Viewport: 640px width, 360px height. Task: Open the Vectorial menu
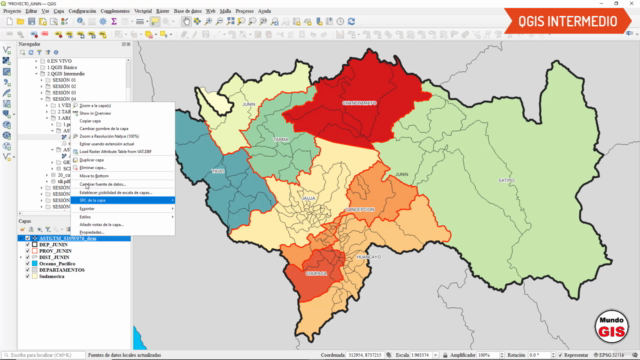click(x=143, y=11)
